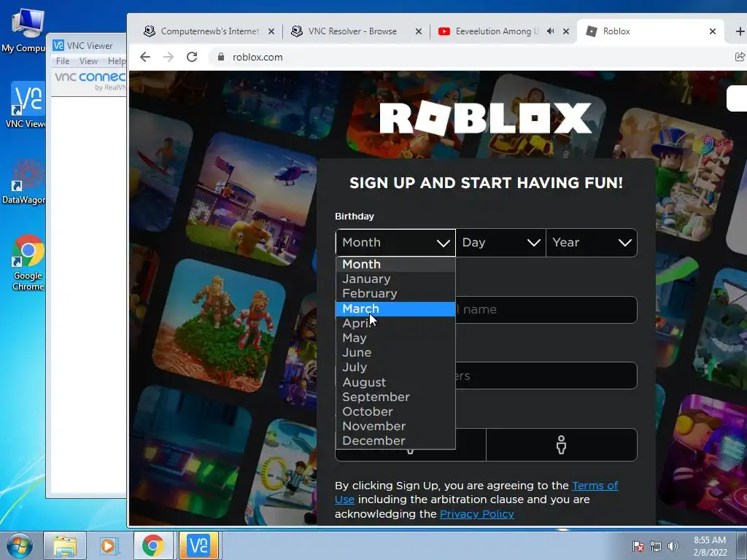
Task: Click the VNC Viewer title bar icon
Action: (x=58, y=45)
